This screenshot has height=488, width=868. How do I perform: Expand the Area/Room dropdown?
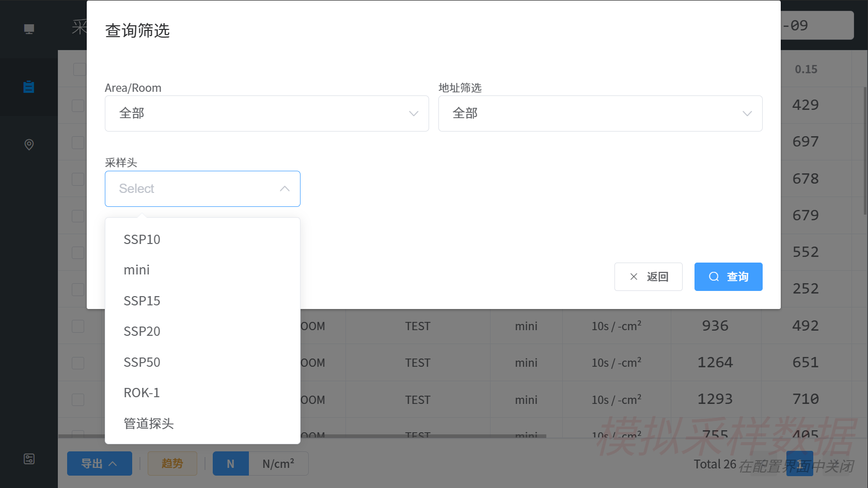pyautogui.click(x=266, y=113)
